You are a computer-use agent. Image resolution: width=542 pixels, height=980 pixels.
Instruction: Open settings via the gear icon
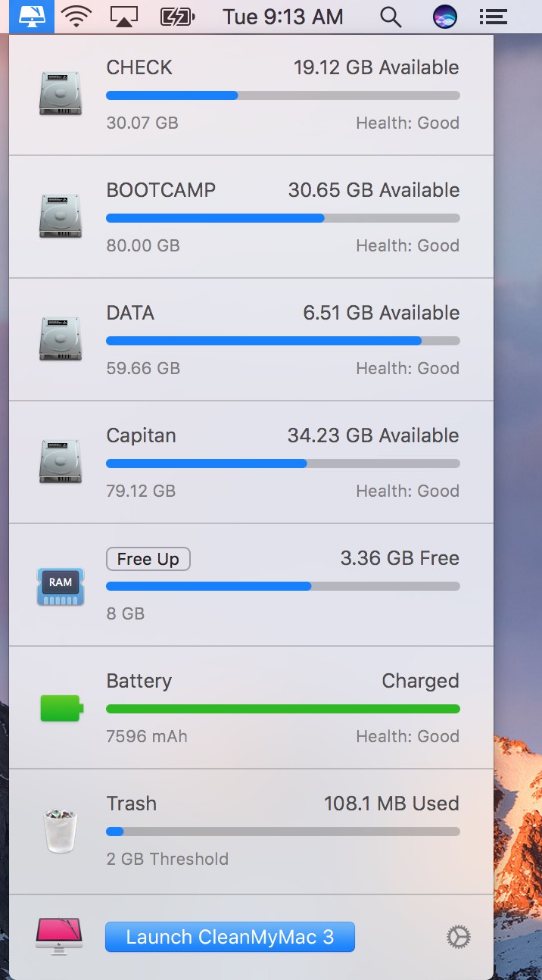pyautogui.click(x=458, y=937)
